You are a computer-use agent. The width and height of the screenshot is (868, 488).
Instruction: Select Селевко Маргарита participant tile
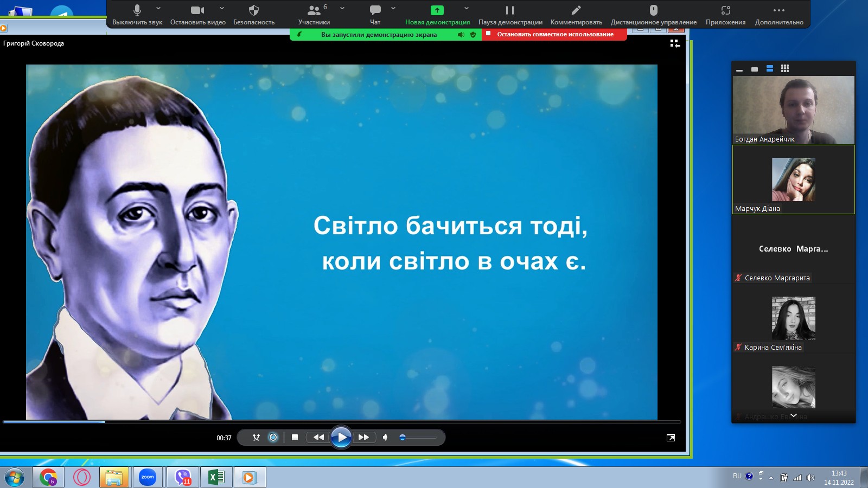pos(794,249)
